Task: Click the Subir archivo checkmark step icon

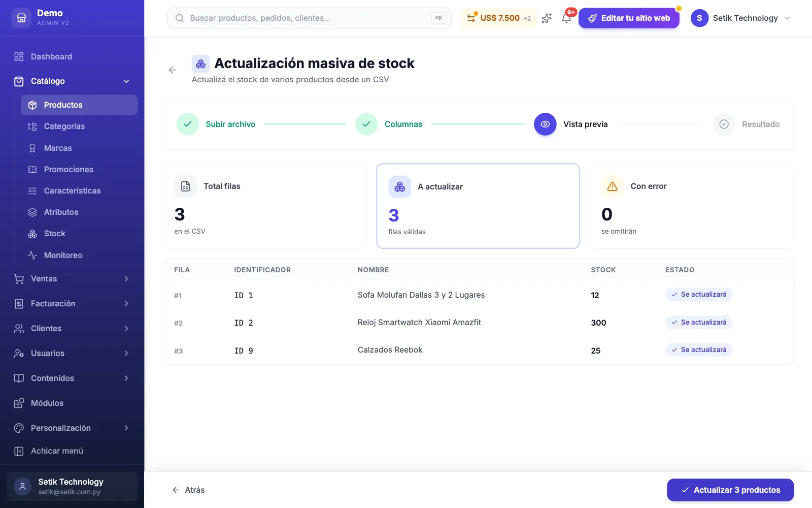Action: [188, 124]
